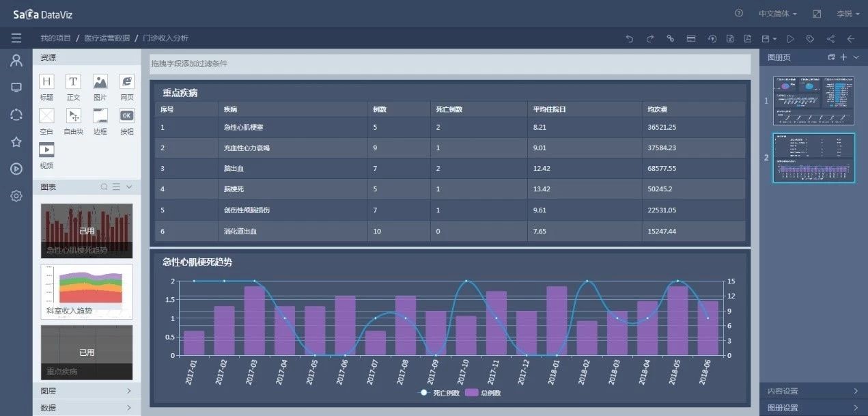Go to 医疗运营数据 breadcrumb
The image size is (868, 416).
(x=107, y=38)
